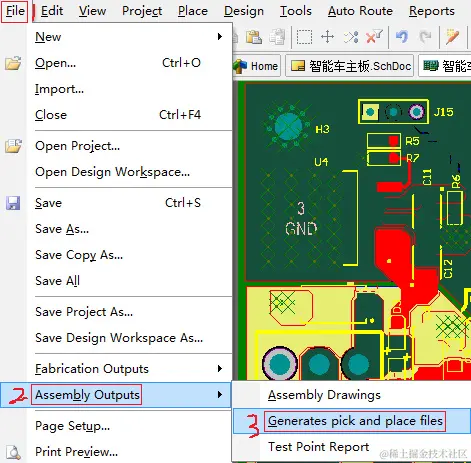
Task: Click the Move selection cross icon
Action: coord(327,37)
